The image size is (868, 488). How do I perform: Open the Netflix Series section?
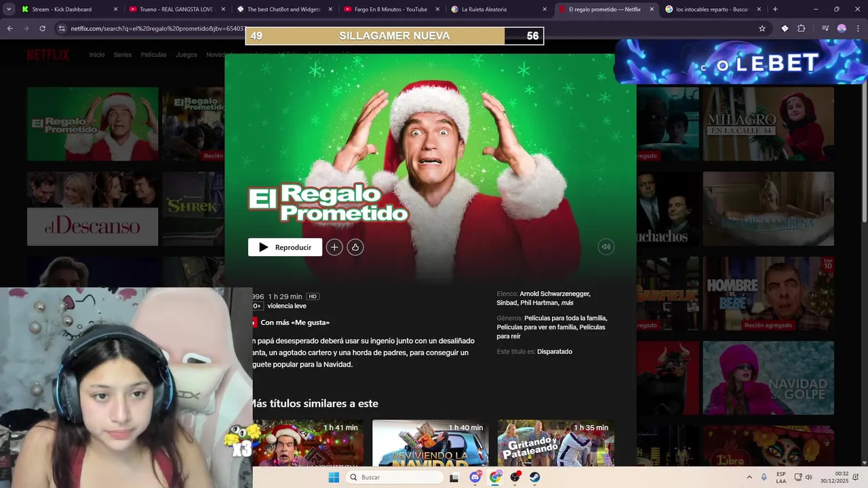pos(123,55)
